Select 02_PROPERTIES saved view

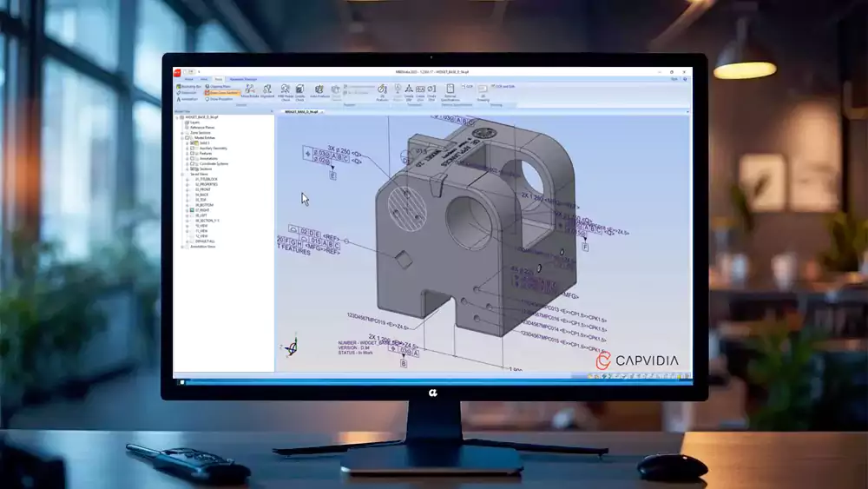pyautogui.click(x=206, y=184)
